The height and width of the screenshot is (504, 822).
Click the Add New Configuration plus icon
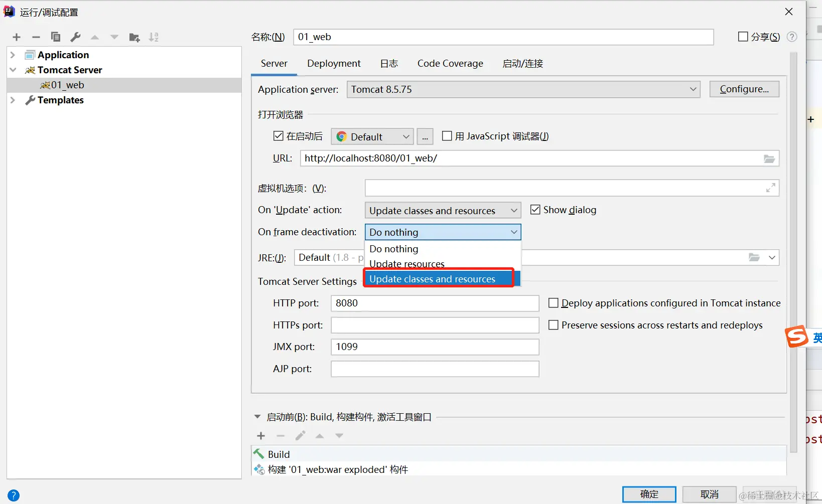tap(17, 37)
